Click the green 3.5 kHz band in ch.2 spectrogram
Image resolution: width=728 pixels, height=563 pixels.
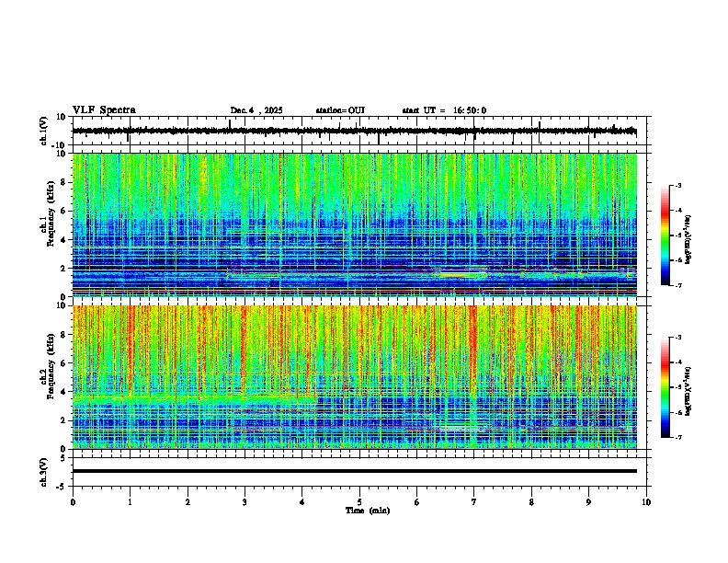(194, 399)
